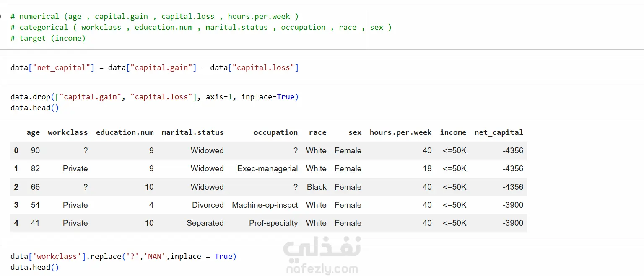Screen dimensions: 644x276
Task: Click the 'net_capital' column header
Action: (x=499, y=132)
